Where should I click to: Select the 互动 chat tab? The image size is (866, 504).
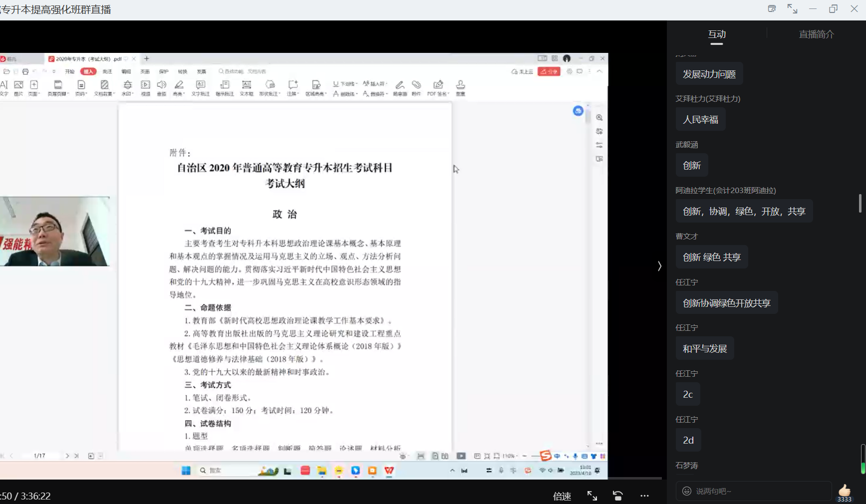(717, 34)
